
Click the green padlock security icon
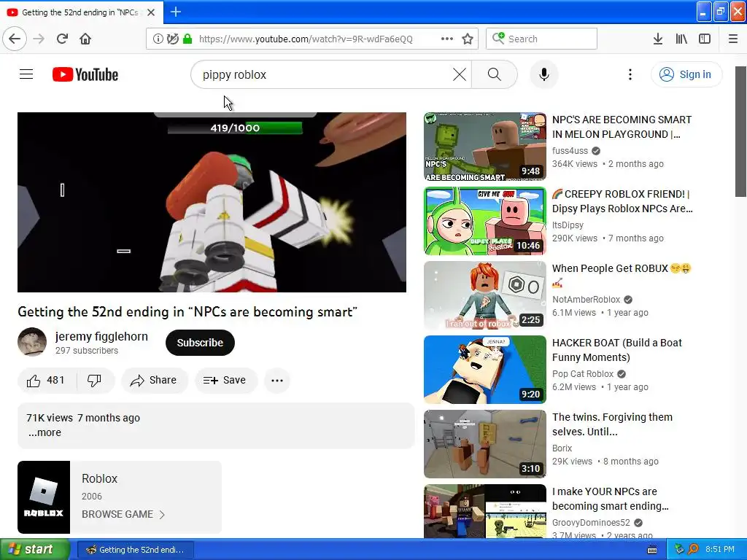click(187, 39)
